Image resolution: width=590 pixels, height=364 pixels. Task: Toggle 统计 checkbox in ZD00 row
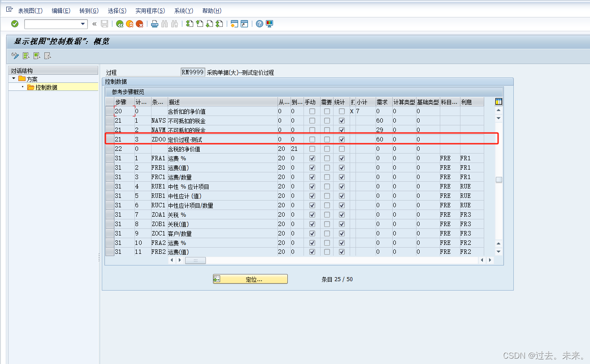[342, 140]
